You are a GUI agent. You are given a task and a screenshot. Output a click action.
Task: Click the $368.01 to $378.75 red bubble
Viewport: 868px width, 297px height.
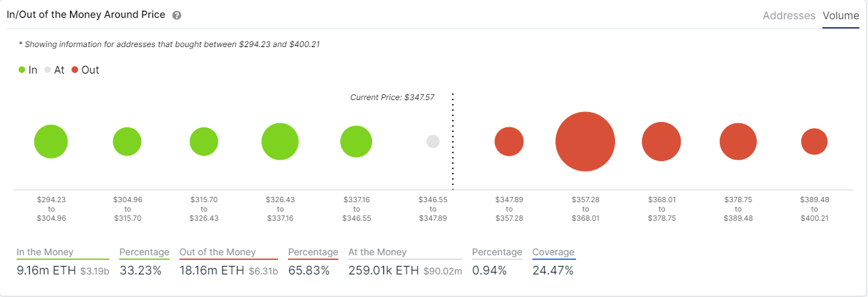661,141
